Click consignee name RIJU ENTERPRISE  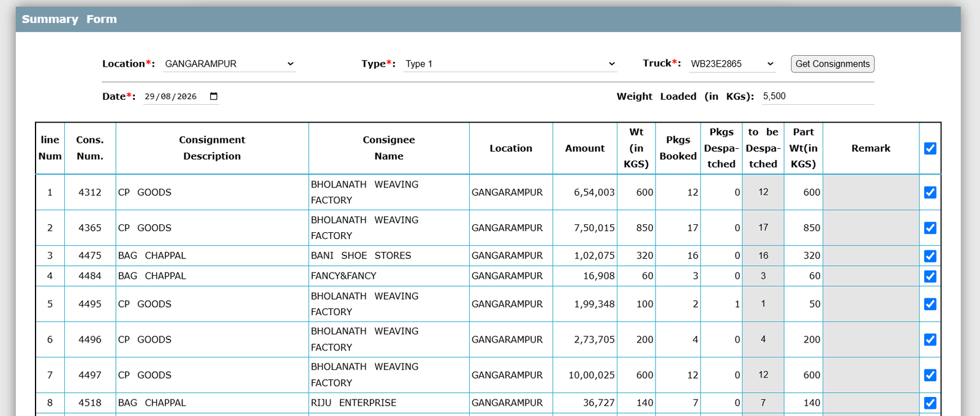tap(353, 403)
